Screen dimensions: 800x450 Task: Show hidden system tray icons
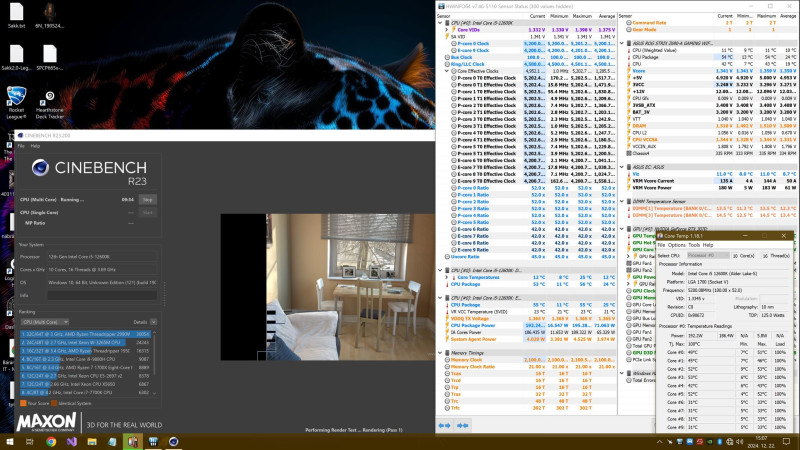(x=659, y=442)
